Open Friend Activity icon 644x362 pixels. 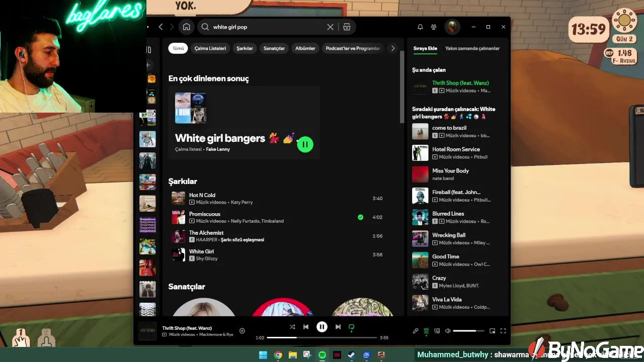434,27
